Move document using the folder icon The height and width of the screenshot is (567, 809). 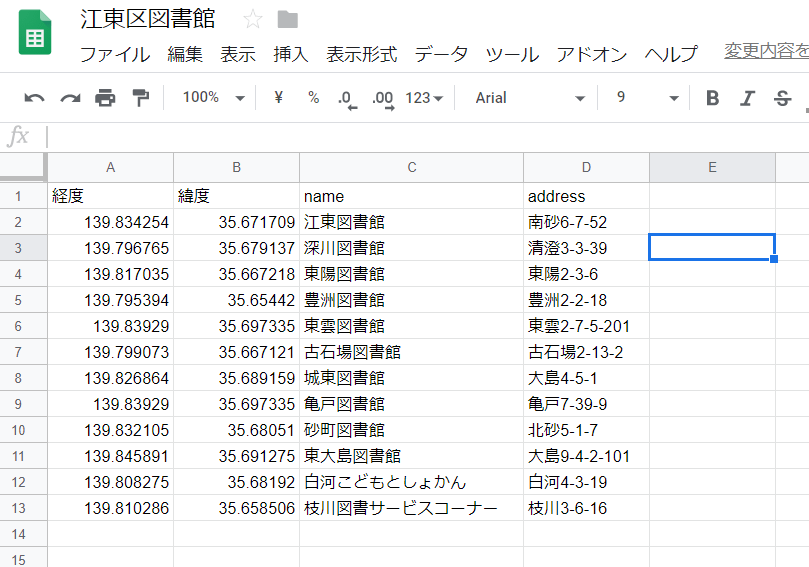(x=287, y=20)
